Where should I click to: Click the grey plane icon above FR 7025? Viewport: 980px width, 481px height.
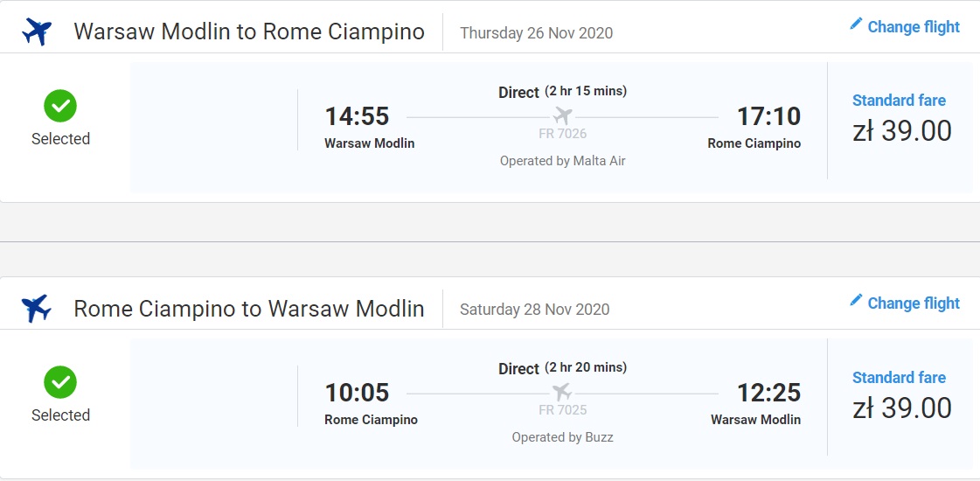(x=562, y=392)
